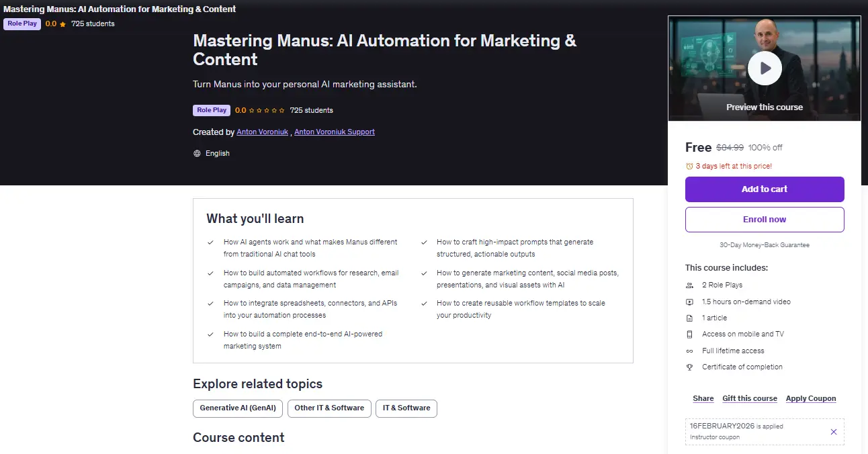Viewport: 868px width, 454px height.
Task: Click the mobile device access icon
Action: 689,334
